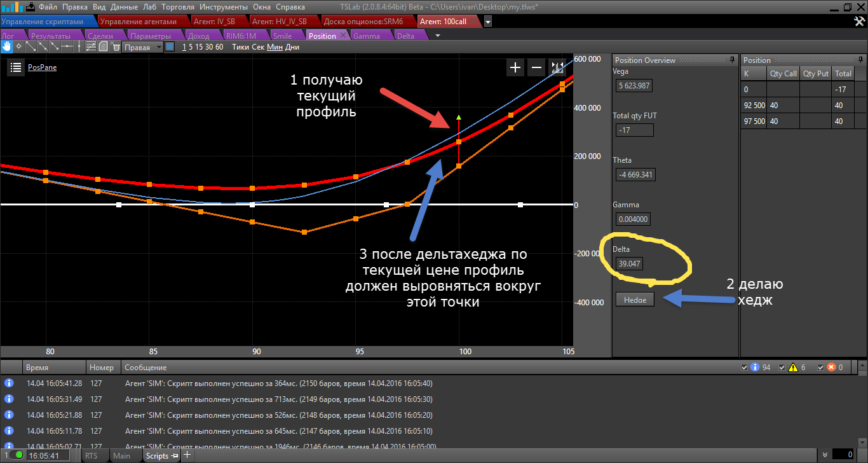The image size is (868, 463).
Task: Sort log by Время column header
Action: pos(53,368)
